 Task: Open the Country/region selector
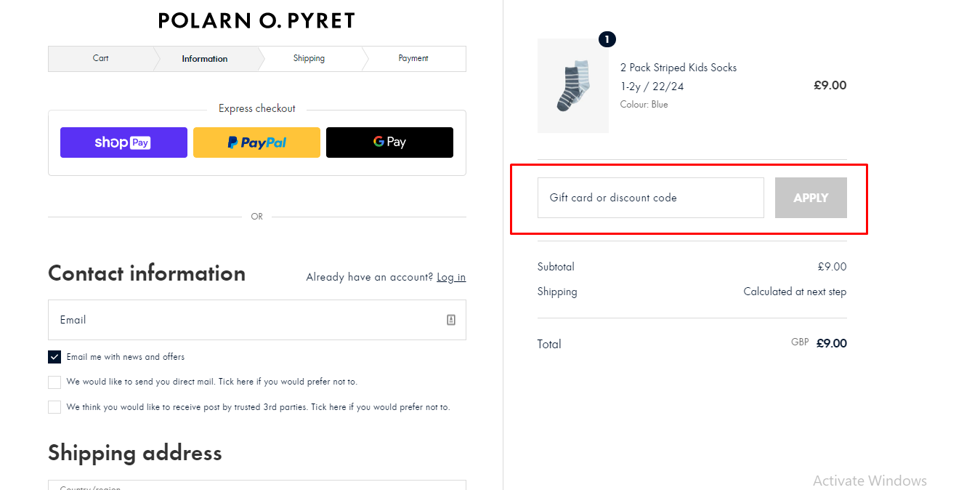click(x=256, y=486)
